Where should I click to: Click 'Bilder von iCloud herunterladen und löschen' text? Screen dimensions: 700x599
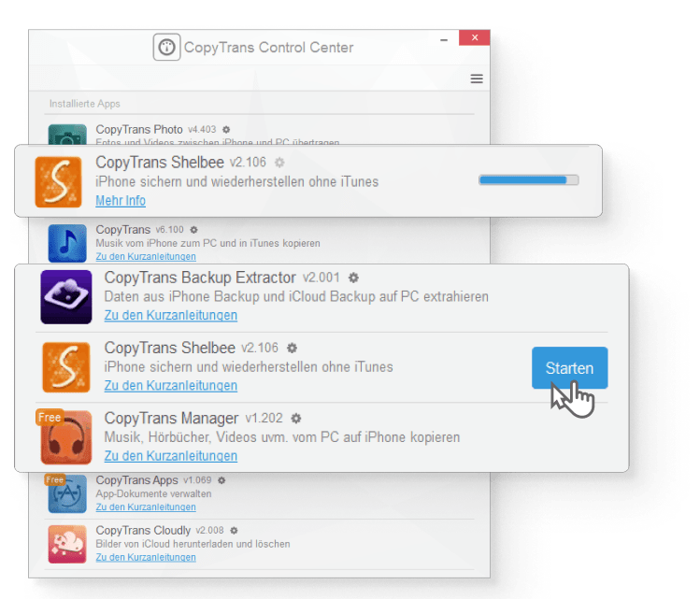pos(193,544)
